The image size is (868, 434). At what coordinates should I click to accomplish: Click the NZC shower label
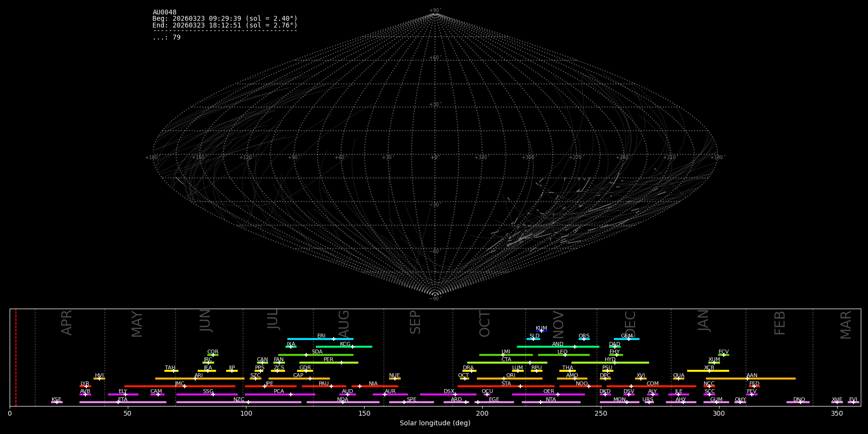pyautogui.click(x=239, y=400)
